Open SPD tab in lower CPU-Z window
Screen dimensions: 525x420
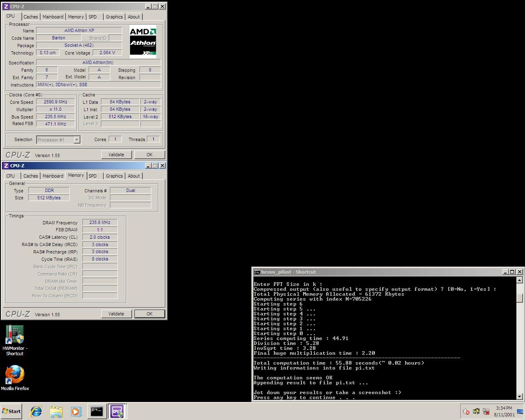(x=93, y=176)
